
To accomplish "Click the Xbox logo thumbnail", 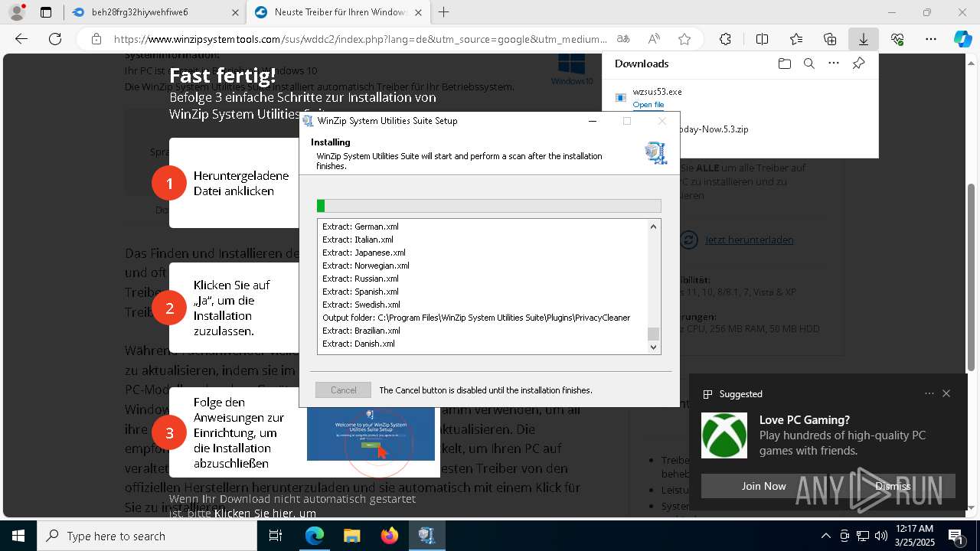I will click(x=724, y=435).
